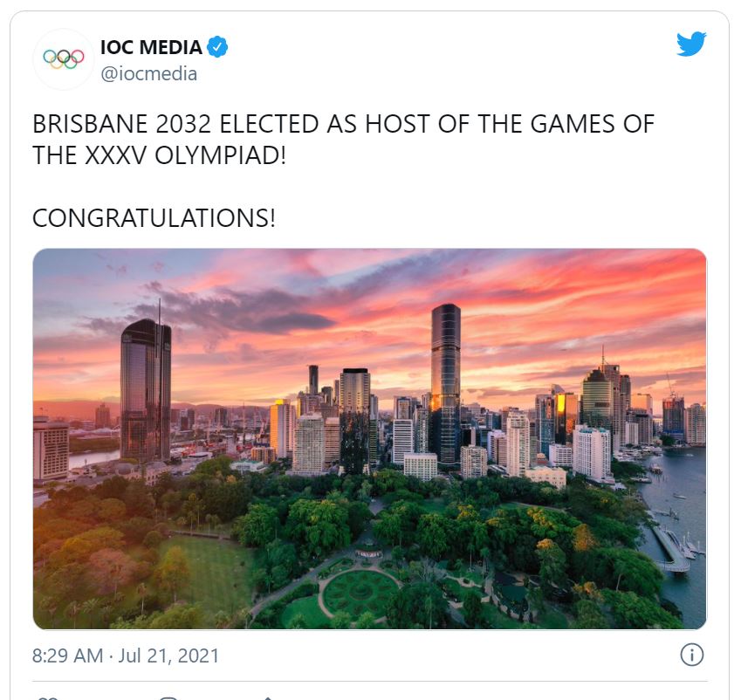Click the tall dark tower in photo
Viewport: 741px width, 700px height.
coord(446,384)
